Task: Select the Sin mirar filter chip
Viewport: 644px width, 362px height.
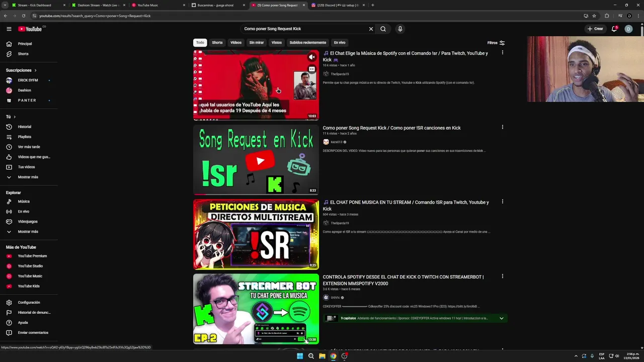Action: (x=257, y=43)
